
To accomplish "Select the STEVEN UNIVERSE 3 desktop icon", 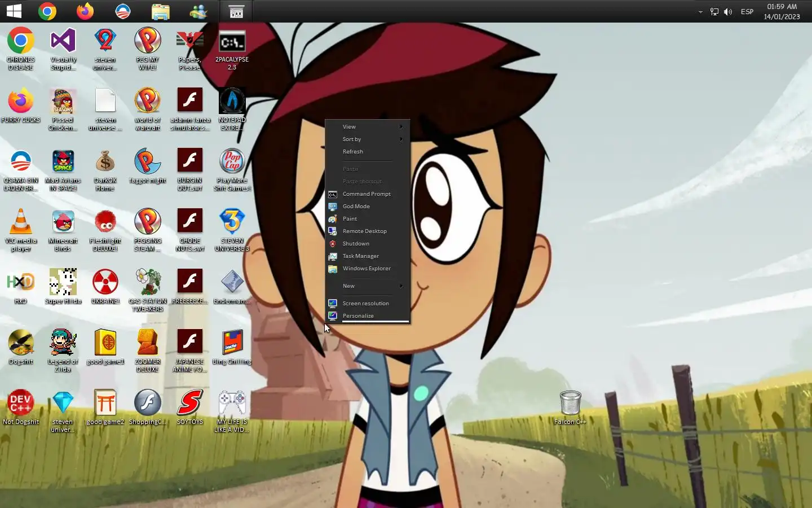I will click(232, 230).
